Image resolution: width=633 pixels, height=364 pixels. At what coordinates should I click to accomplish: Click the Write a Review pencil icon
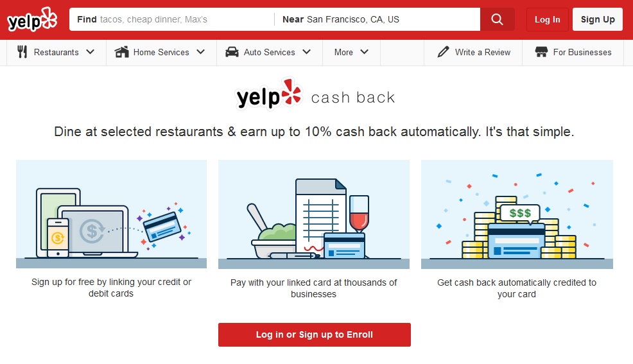tap(443, 52)
